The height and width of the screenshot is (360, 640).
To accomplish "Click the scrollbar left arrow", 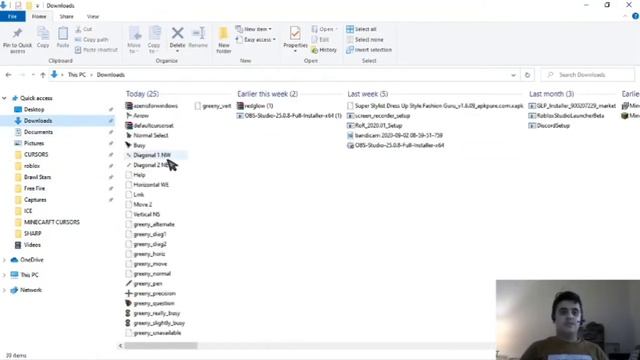I will point(120,346).
